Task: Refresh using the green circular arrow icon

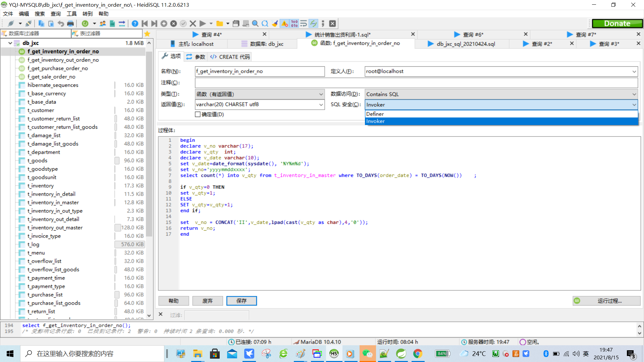Action: pyautogui.click(x=85, y=23)
